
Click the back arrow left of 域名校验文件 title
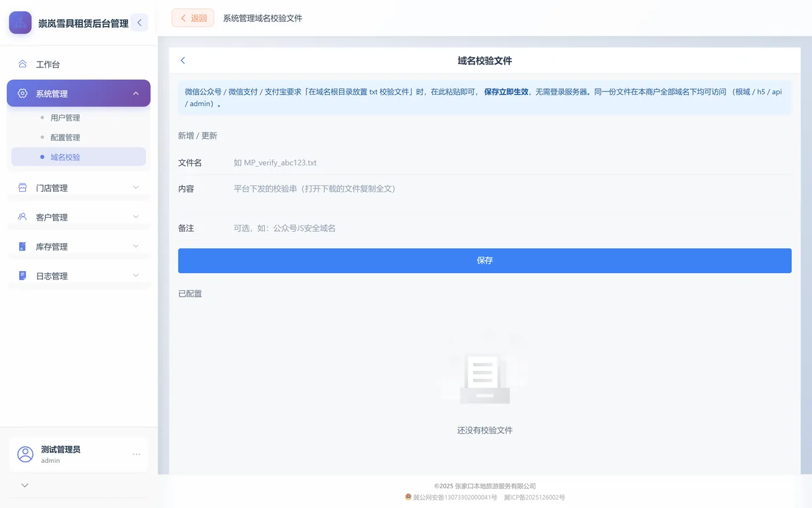coord(183,60)
